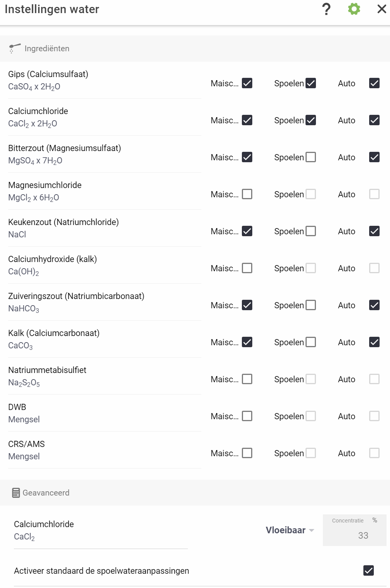Uncheck Auto for Kalk (Calciumcarbonaat)
This screenshot has width=390, height=588.
pos(375,342)
